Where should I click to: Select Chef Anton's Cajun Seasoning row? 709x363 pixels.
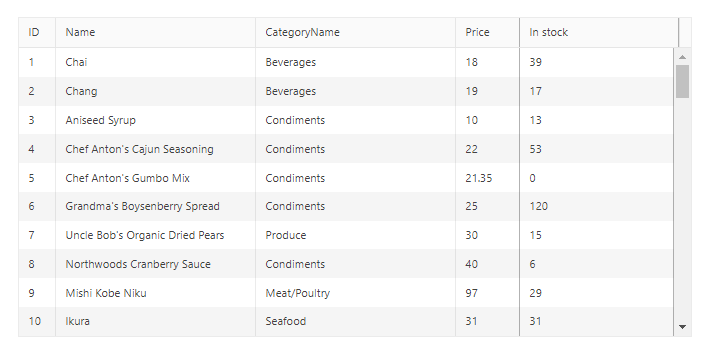(x=346, y=149)
